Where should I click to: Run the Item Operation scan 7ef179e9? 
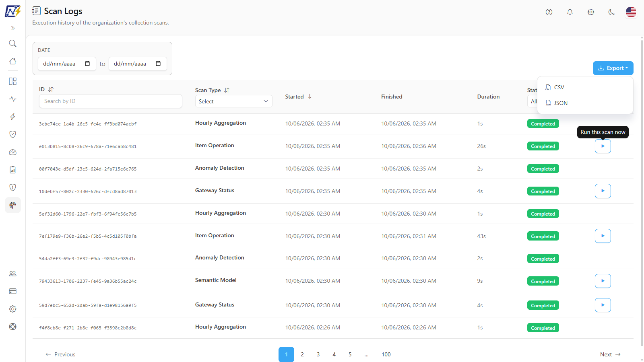pos(603,236)
